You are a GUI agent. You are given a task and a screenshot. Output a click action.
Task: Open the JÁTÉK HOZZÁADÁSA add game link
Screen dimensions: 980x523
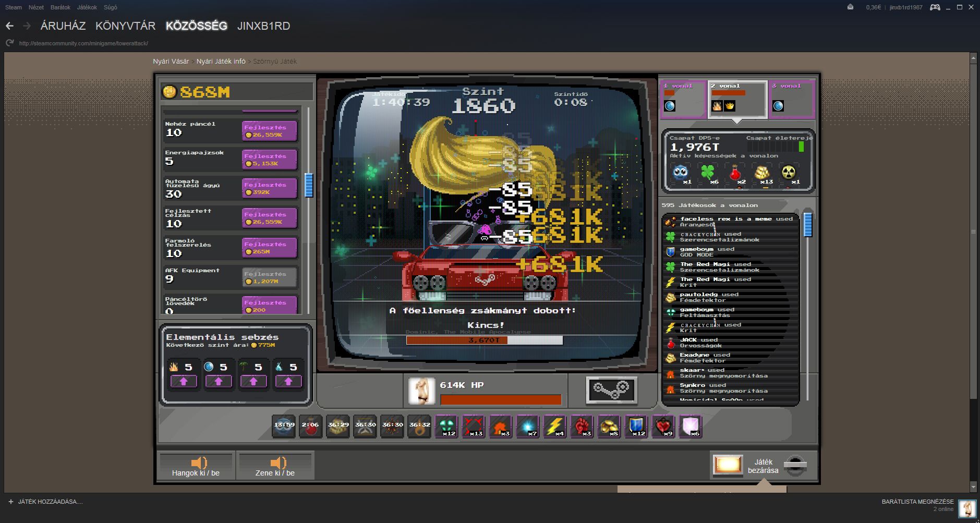(45, 502)
